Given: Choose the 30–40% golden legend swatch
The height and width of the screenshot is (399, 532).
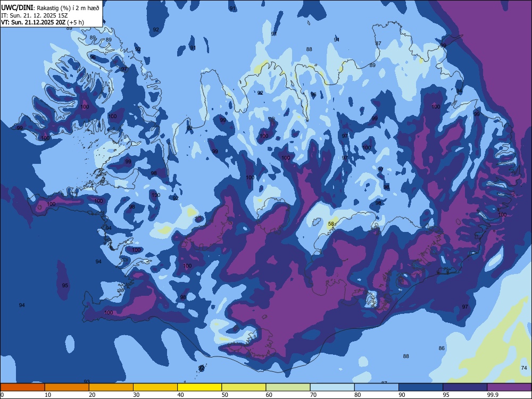Looking at the screenshot, I should pyautogui.click(x=155, y=387).
